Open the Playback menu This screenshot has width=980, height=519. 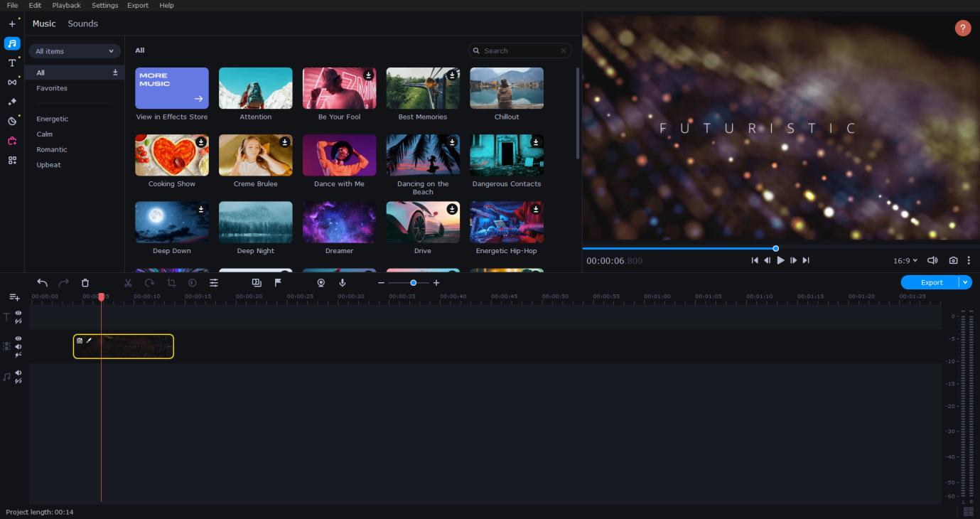66,5
